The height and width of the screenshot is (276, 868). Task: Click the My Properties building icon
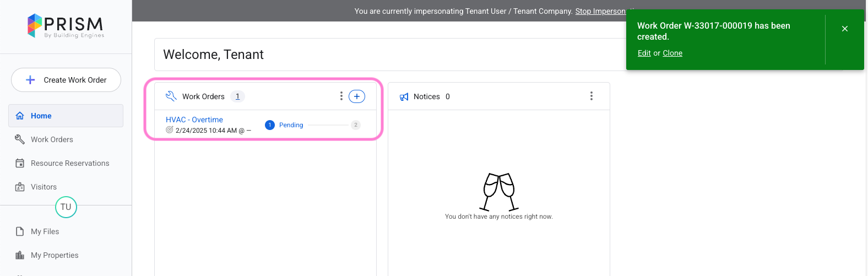point(20,255)
